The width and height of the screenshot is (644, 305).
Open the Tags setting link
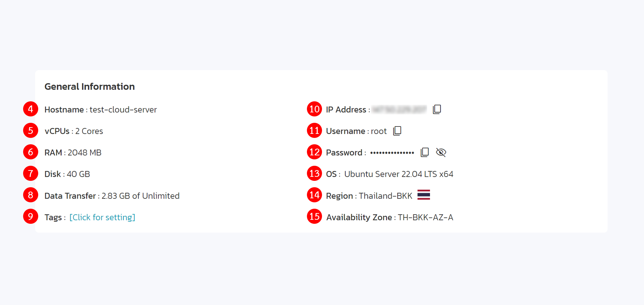point(102,217)
